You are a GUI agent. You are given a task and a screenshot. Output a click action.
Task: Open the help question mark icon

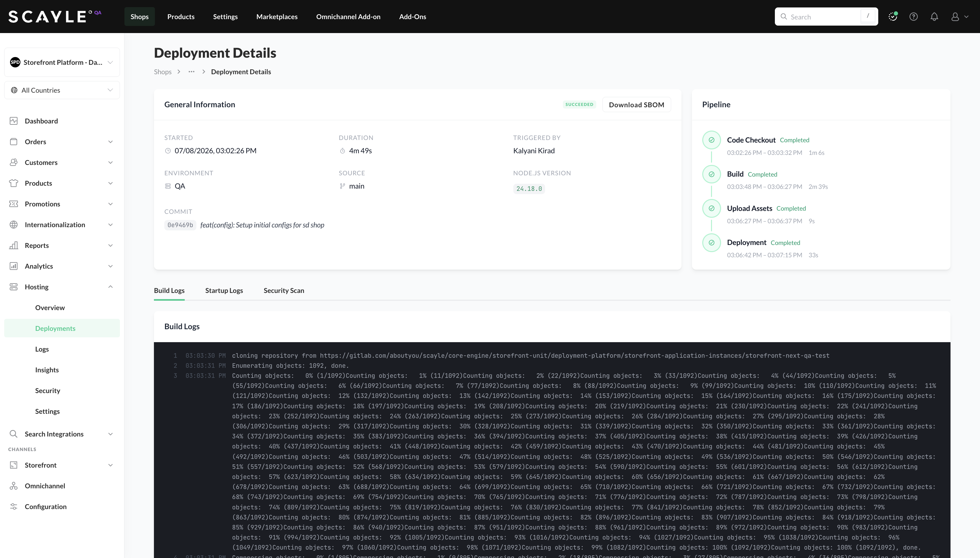coord(914,17)
